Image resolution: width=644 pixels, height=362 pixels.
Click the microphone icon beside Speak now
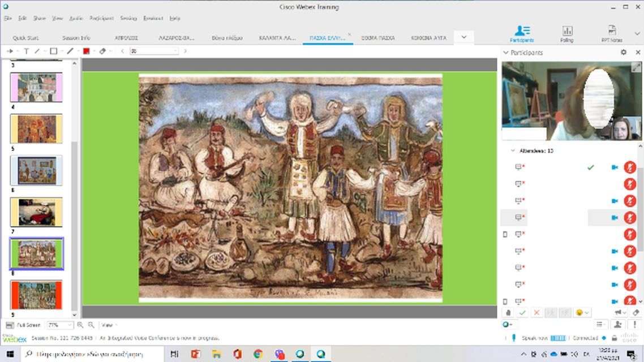pos(514,338)
